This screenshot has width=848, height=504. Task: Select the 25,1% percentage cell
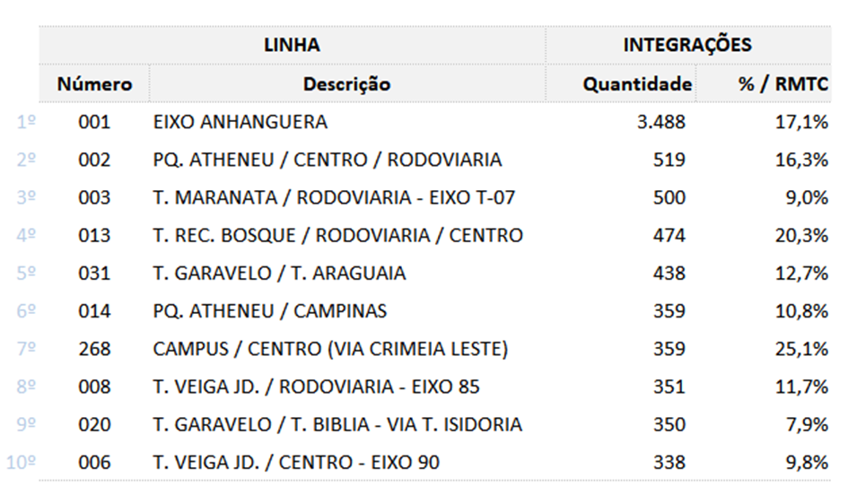tap(801, 349)
